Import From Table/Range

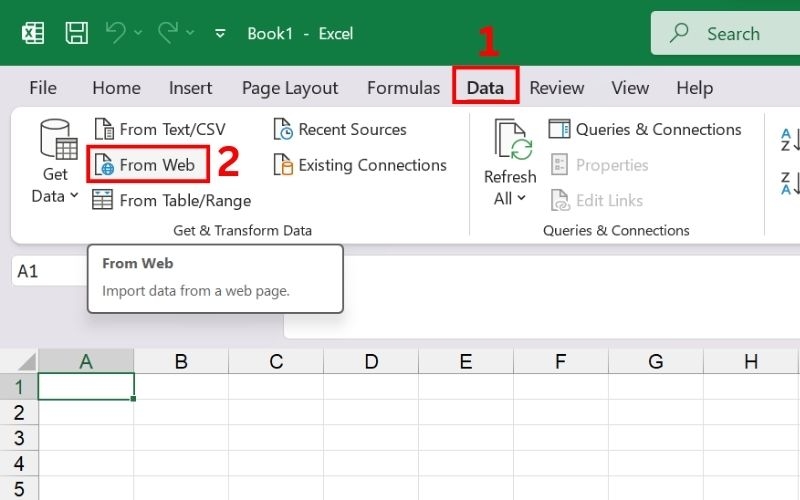pyautogui.click(x=171, y=201)
